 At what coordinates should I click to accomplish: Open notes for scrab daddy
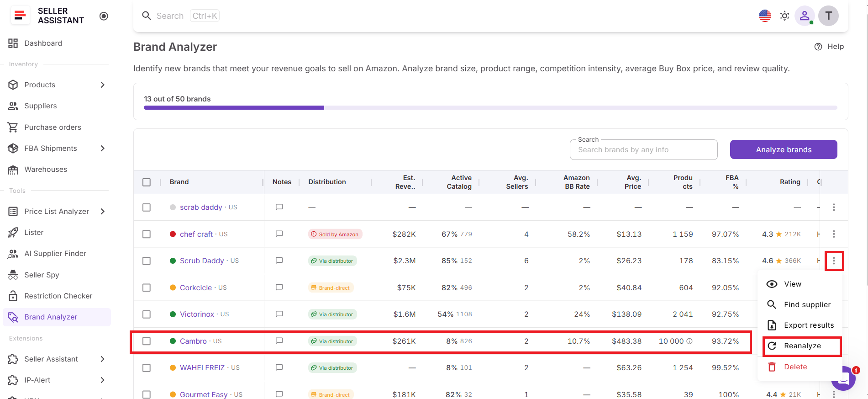[x=279, y=207]
